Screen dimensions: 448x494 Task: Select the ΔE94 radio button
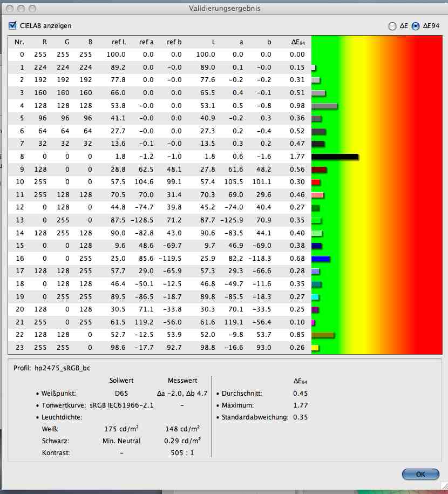pyautogui.click(x=416, y=26)
